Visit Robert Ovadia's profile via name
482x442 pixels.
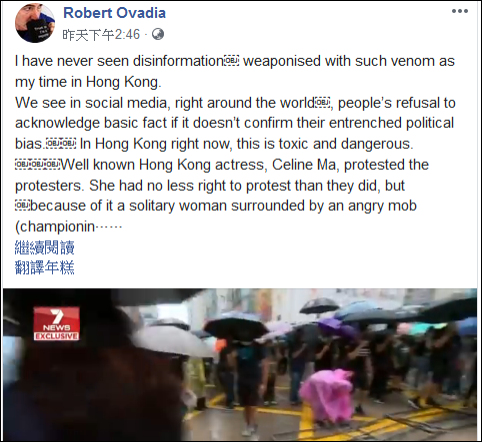pyautogui.click(x=114, y=13)
